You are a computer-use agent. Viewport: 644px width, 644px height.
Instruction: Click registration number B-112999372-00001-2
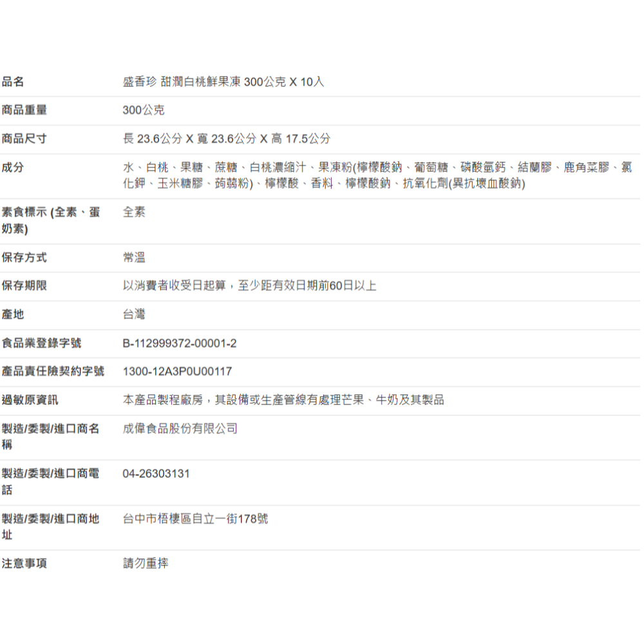point(180,343)
